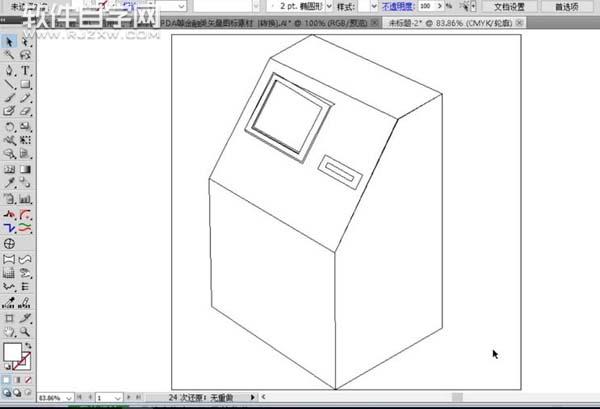Go to the last artboard
600x409 pixels.
coord(139,397)
